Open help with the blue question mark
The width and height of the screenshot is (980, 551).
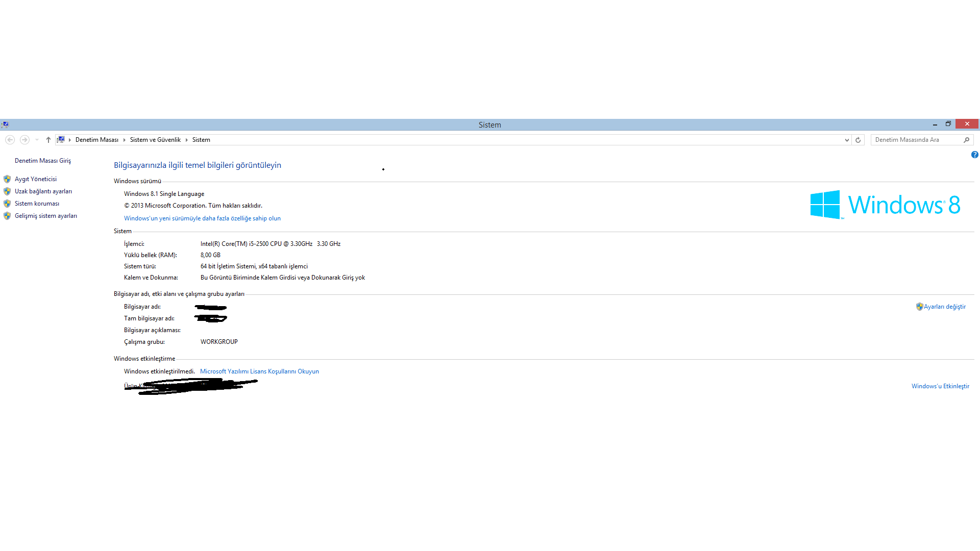tap(974, 155)
